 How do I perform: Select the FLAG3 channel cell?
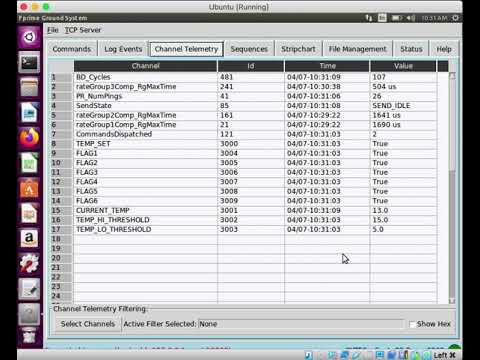pos(145,172)
